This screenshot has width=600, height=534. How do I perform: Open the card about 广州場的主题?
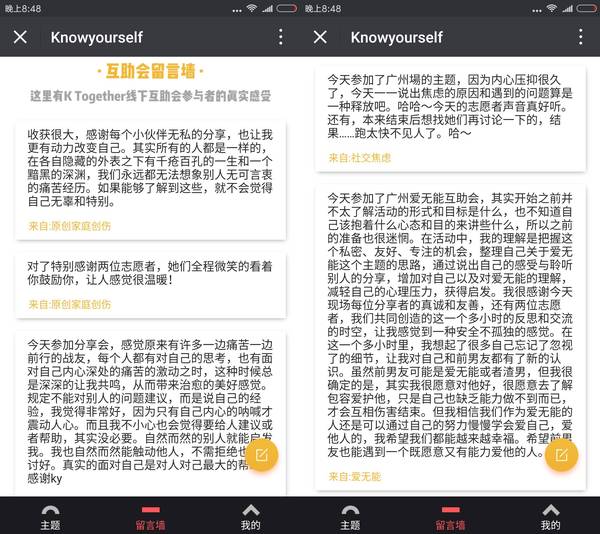pos(450,119)
